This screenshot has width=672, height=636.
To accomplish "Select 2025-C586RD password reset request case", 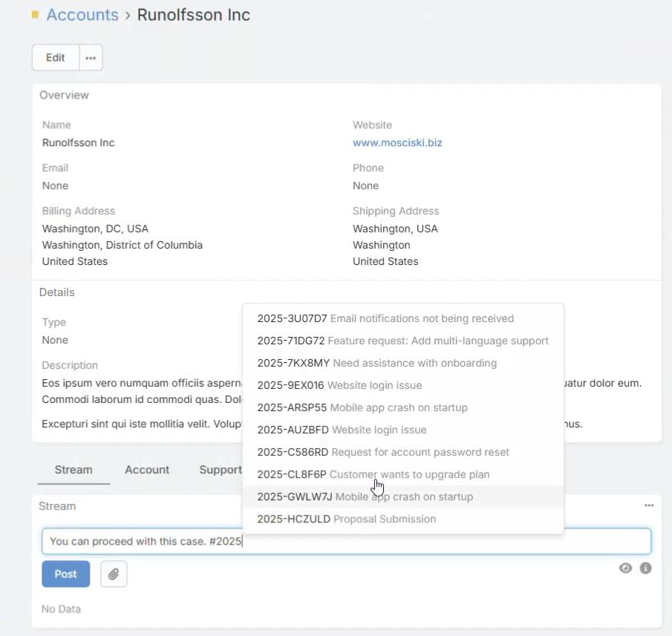I will tap(383, 452).
